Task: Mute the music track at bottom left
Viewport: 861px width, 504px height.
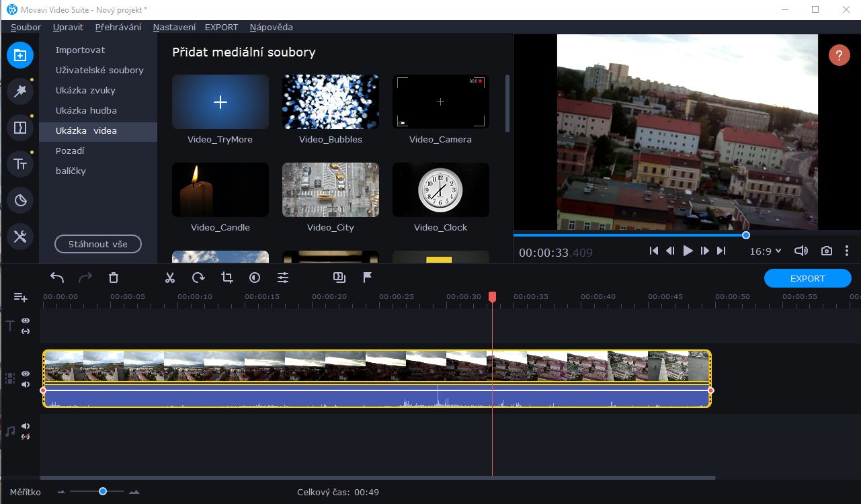Action: 26,425
